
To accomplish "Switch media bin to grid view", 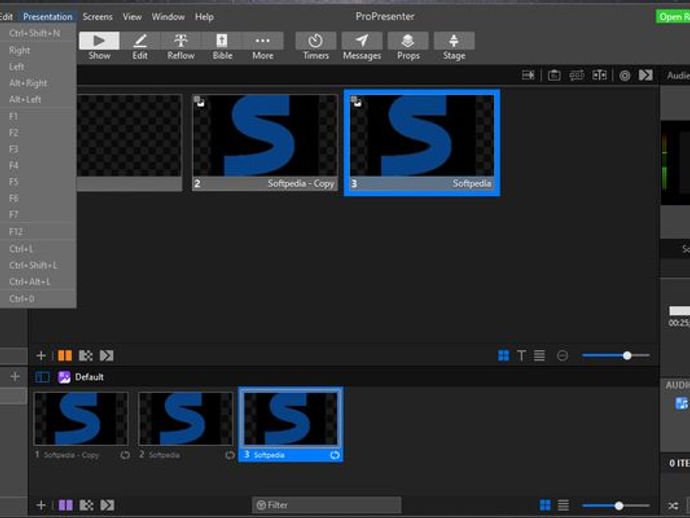I will coord(545,505).
